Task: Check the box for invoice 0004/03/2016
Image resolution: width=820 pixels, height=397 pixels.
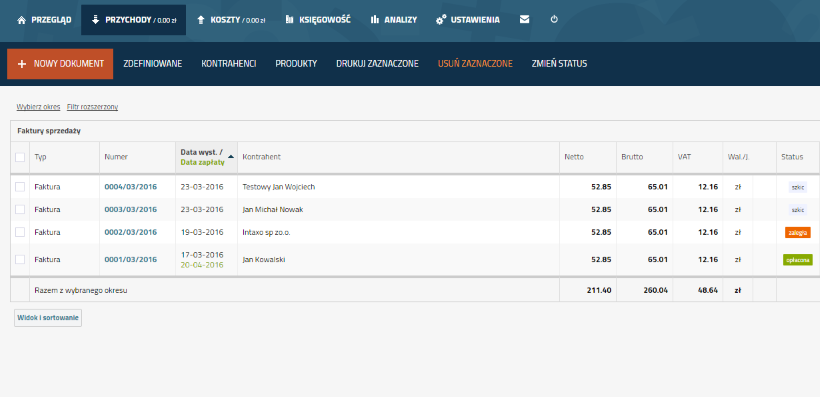Action: tap(20, 187)
